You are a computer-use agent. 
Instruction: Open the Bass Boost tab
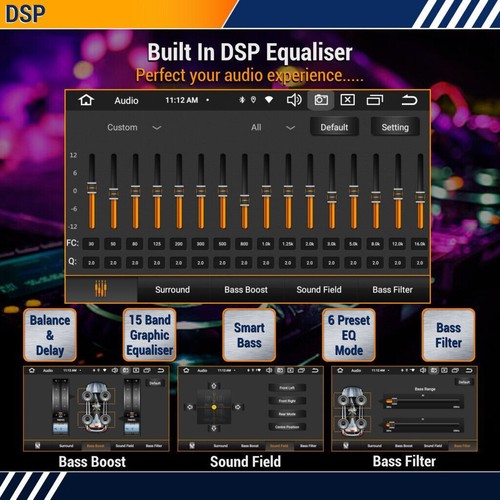click(246, 290)
